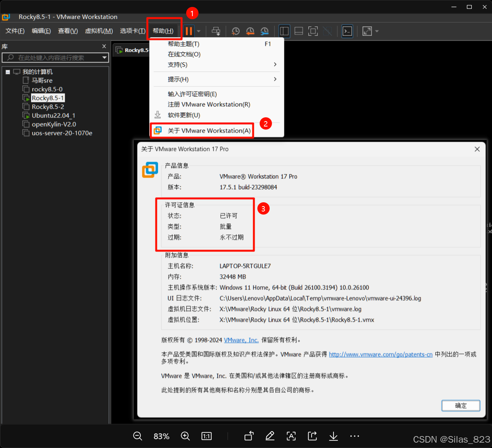Select the 马哥sre virtual machine
492x448 pixels.
pyautogui.click(x=42, y=80)
